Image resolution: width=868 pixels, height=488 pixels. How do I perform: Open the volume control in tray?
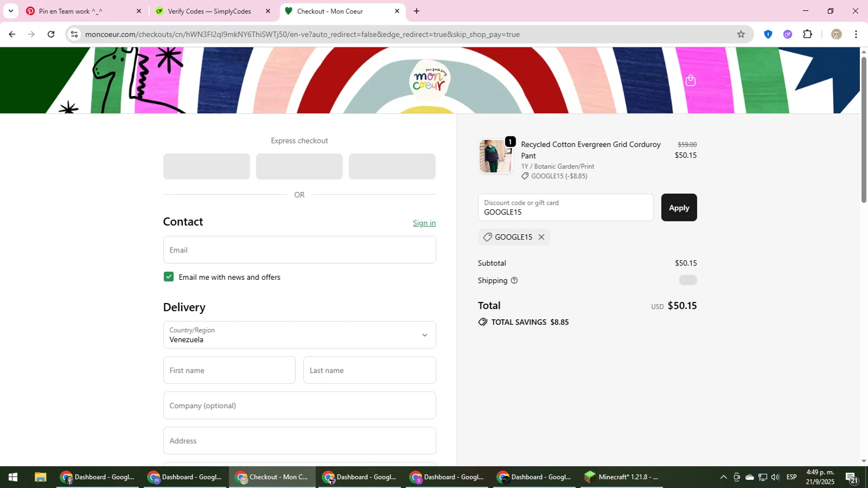[x=775, y=477]
